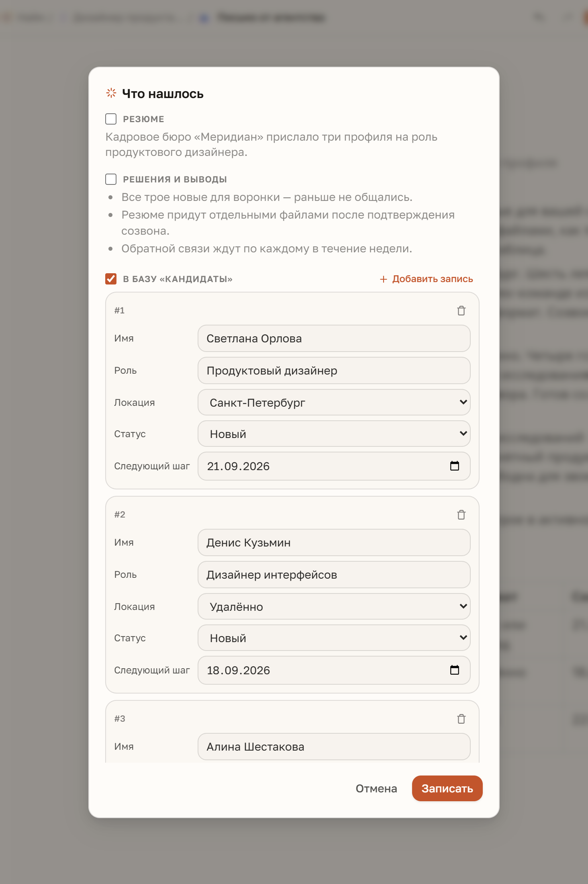Click the sparkle icon beside «Что нашлось»
Image resolution: width=588 pixels, height=884 pixels.
111,93
